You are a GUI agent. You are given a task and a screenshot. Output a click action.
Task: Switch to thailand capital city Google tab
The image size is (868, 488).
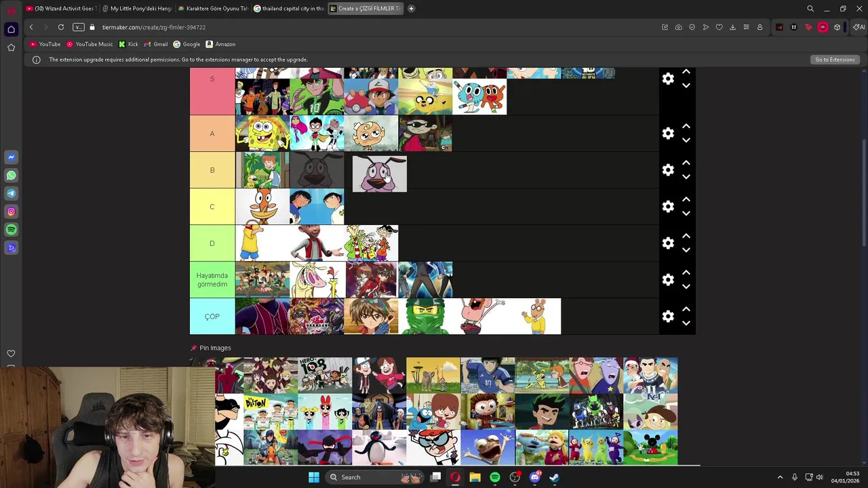[x=288, y=8]
